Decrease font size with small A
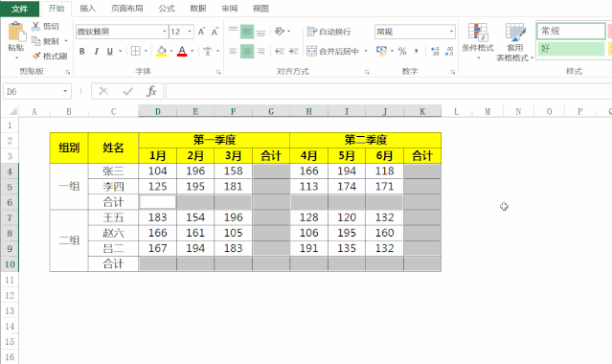Screen dimensions: 612x364 (x=215, y=32)
